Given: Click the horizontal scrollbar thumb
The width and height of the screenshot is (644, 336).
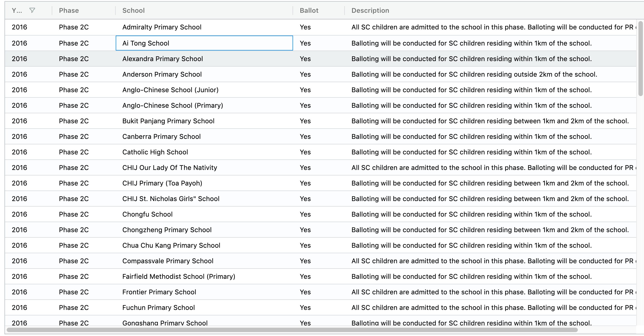Looking at the screenshot, I should click(292, 330).
